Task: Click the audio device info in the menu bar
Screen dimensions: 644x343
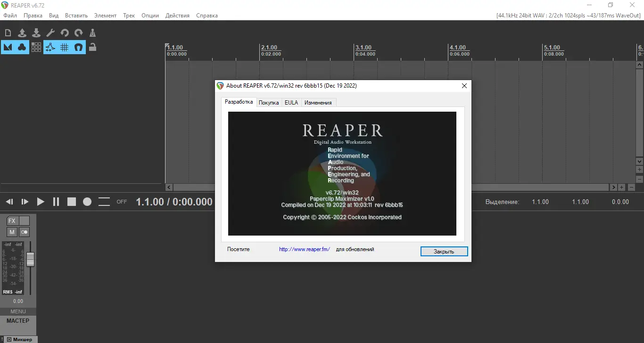Action: coord(568,16)
